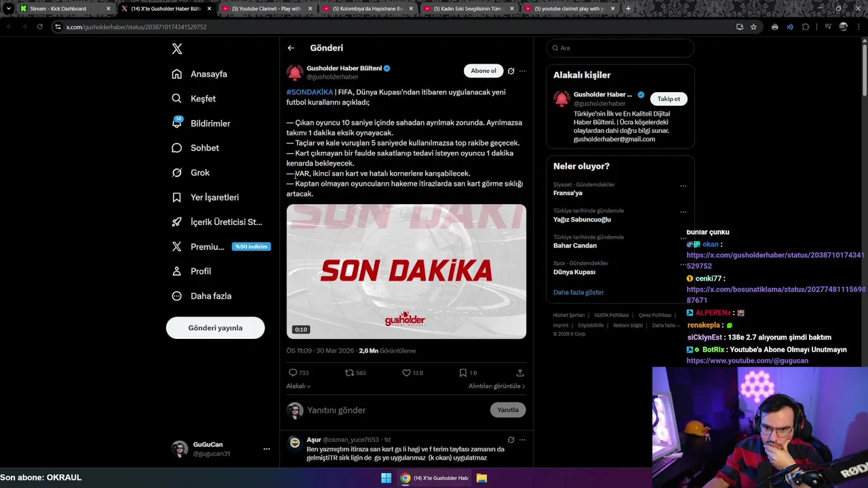Switch to Kadın Eski Sevgilisinin tab
Image resolution: width=868 pixels, height=488 pixels.
click(x=468, y=9)
